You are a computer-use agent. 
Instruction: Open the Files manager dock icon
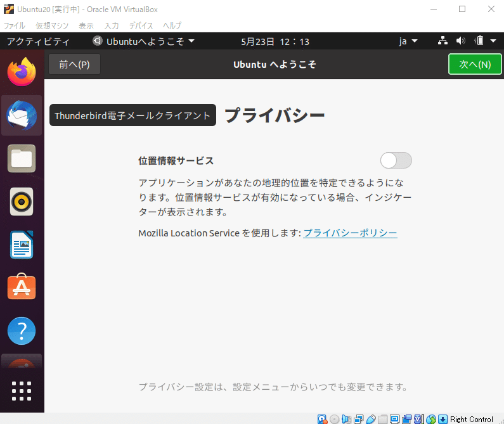point(22,158)
